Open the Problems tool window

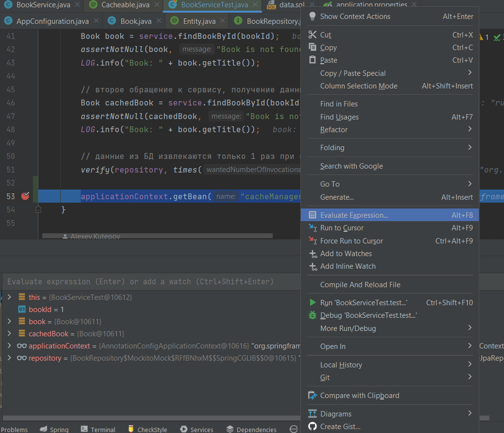pos(14,430)
